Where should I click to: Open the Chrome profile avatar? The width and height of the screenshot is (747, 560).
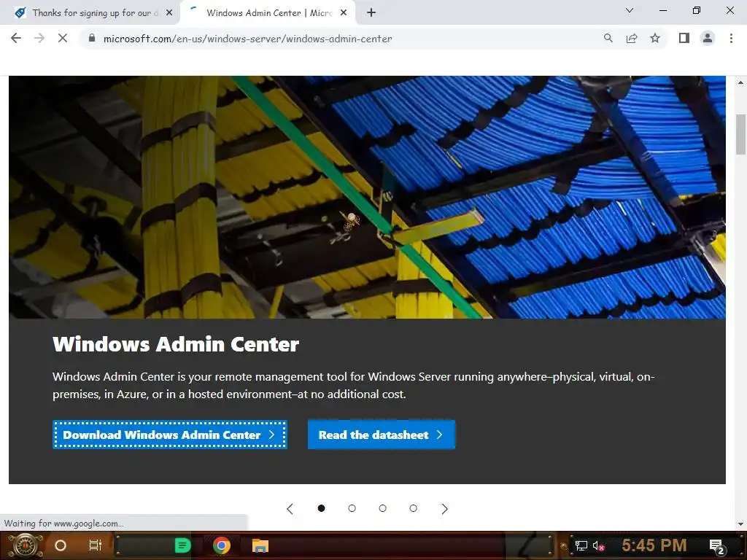708,38
